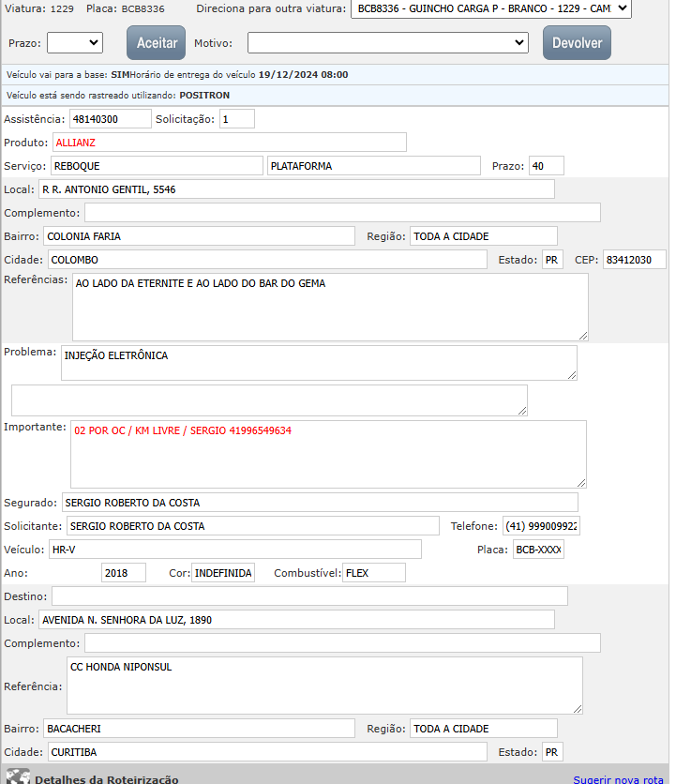Select the Telefone number field
The image size is (676, 784).
(541, 526)
